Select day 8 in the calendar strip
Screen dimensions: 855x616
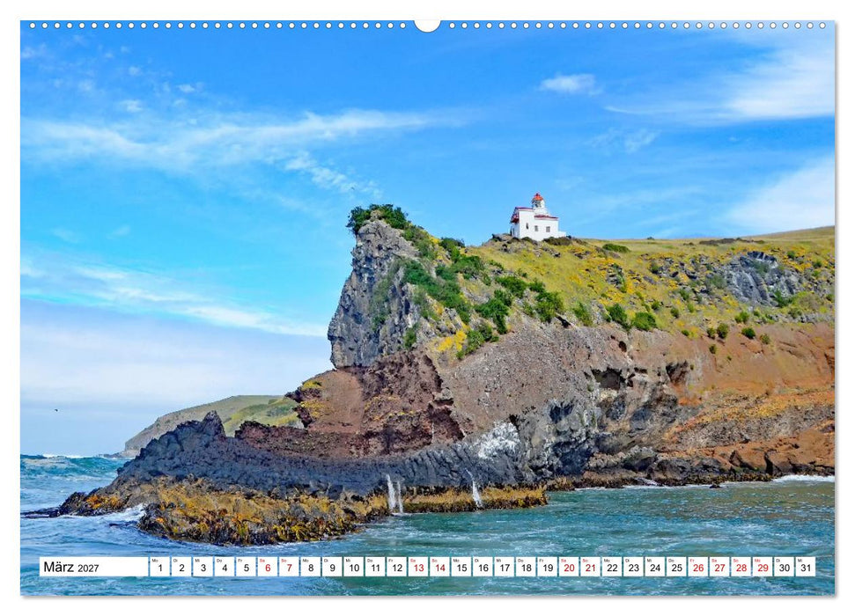310,567
